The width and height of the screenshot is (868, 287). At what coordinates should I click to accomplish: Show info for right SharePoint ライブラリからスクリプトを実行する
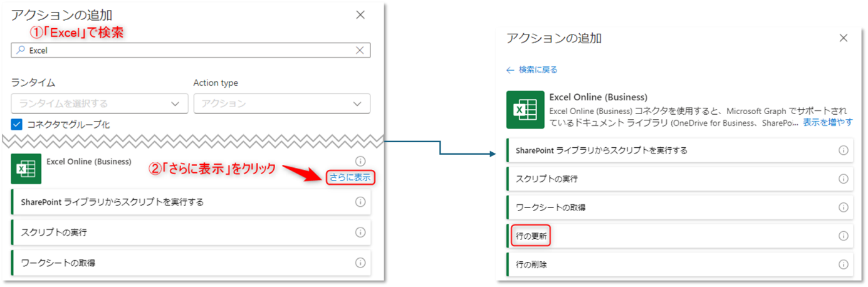[844, 150]
